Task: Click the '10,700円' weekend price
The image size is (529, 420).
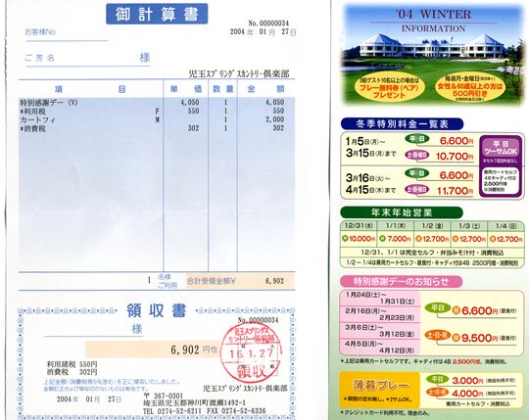Action: click(455, 156)
